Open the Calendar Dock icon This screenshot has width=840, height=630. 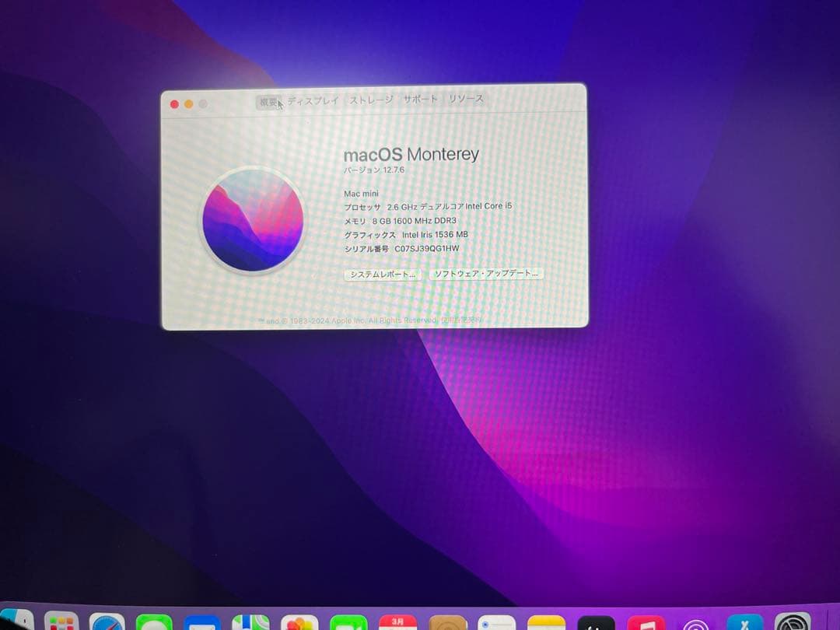pyautogui.click(x=398, y=622)
